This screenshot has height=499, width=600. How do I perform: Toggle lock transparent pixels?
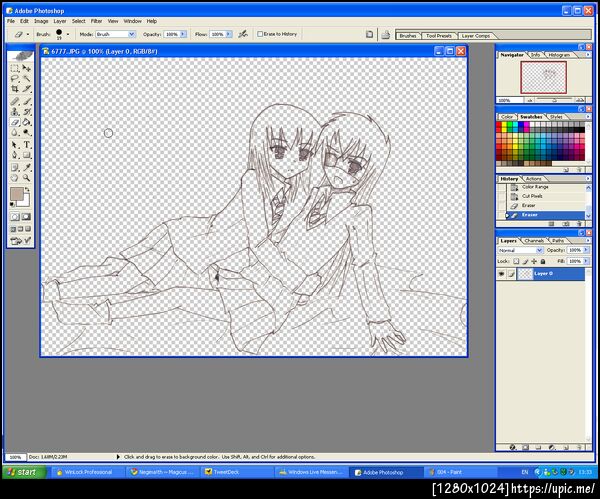516,261
